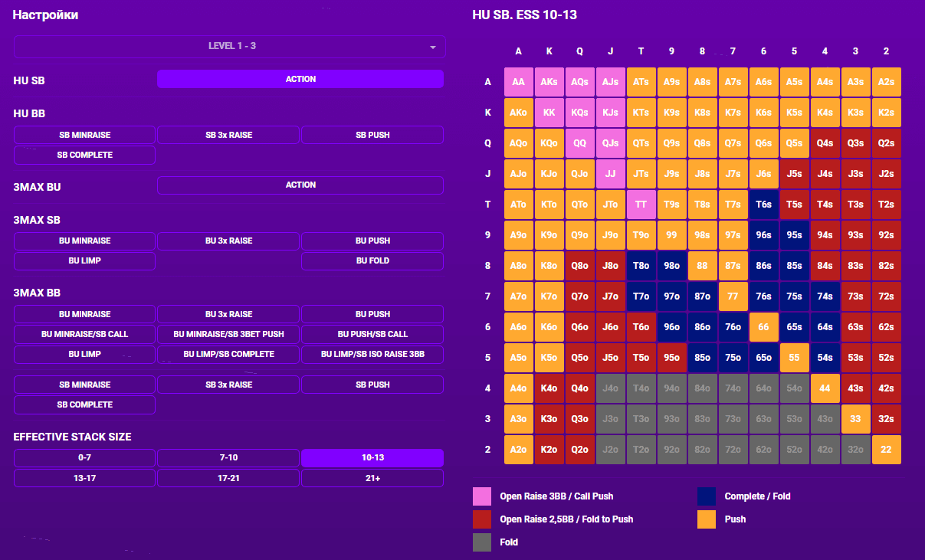Screen dimensions: 925x560
Task: Pick the 13-17 stack size option
Action: 84,478
